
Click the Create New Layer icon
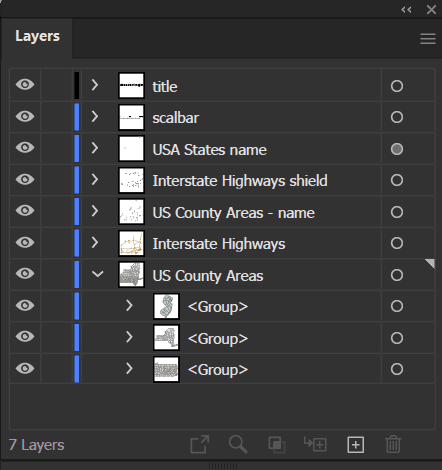(355, 445)
